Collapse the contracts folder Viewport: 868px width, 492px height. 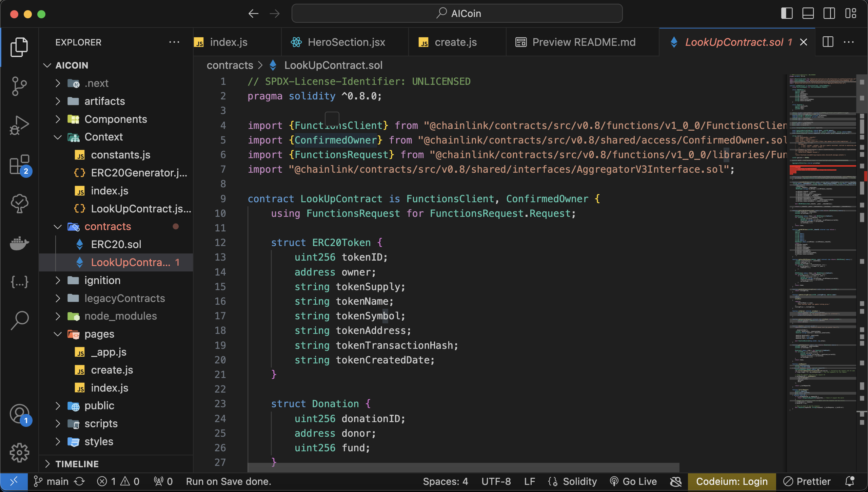pyautogui.click(x=107, y=226)
